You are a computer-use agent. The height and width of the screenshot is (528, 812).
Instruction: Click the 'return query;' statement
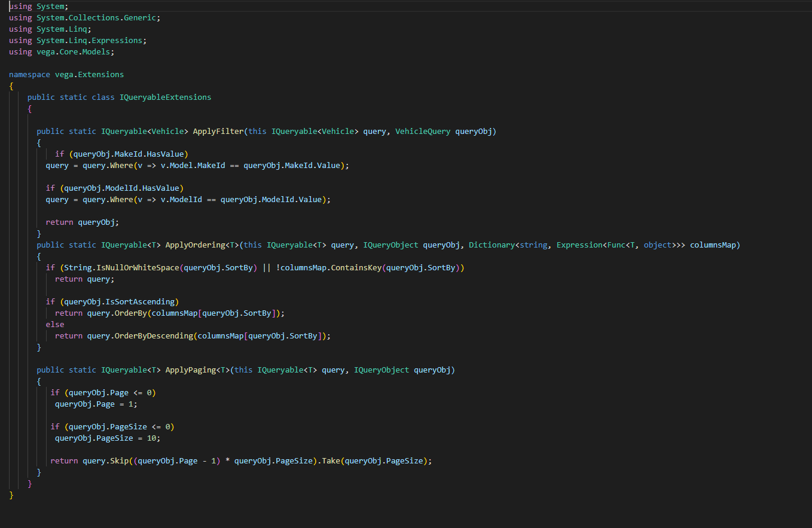tap(85, 279)
